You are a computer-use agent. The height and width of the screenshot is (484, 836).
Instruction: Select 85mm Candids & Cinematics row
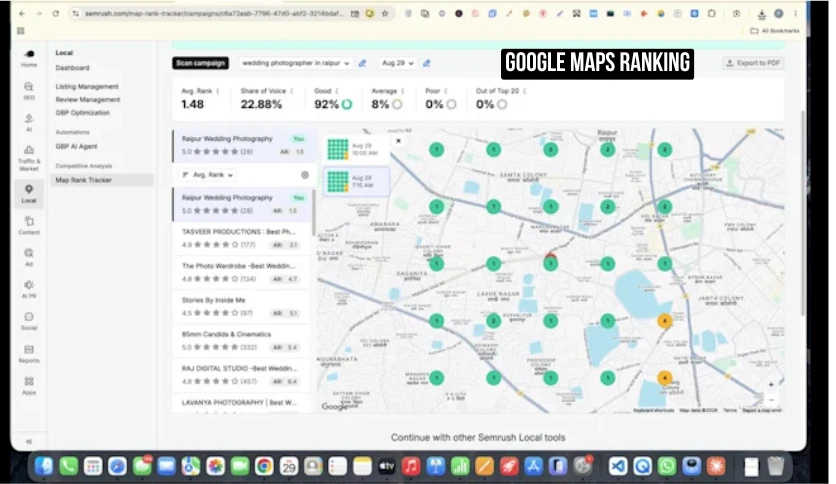pos(242,341)
